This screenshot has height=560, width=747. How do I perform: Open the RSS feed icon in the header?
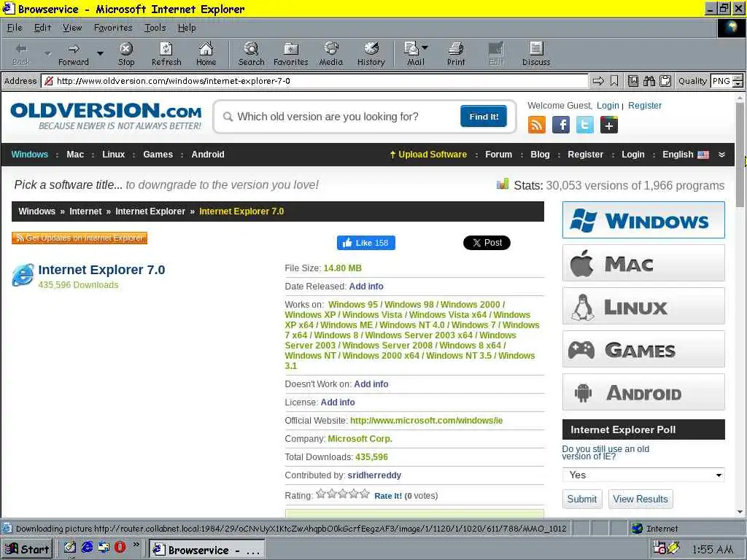point(537,125)
